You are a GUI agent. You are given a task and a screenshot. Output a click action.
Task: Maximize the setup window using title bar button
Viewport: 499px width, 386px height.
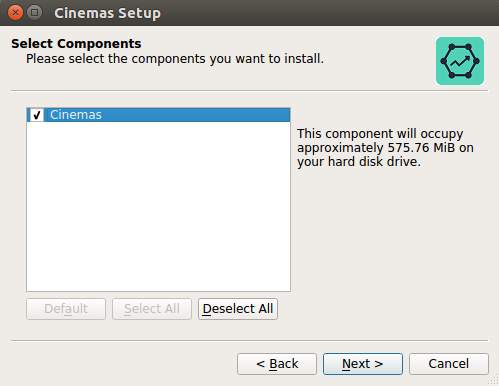tap(34, 13)
